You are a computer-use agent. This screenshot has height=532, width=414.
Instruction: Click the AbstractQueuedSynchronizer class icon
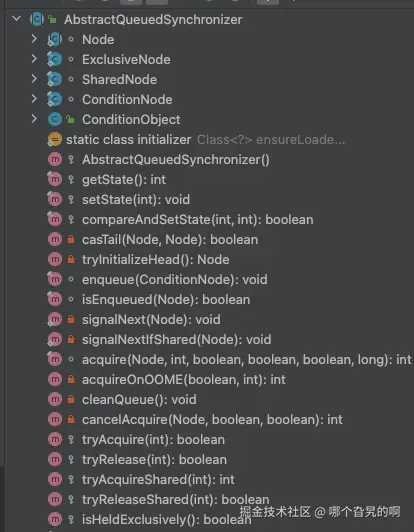37,19
